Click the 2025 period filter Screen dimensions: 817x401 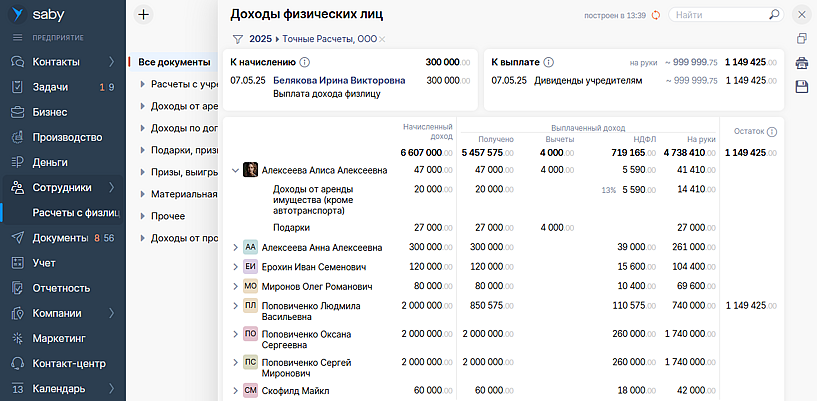260,39
